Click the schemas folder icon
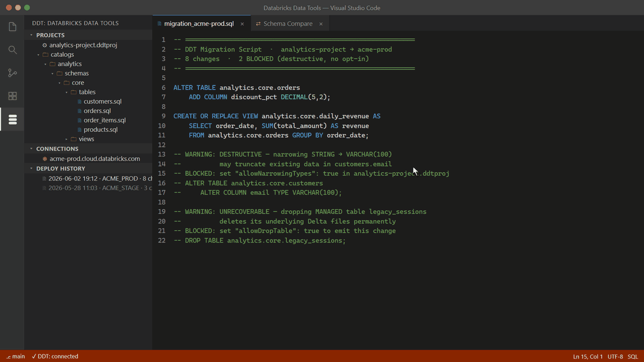The image size is (644, 362). [x=60, y=74]
